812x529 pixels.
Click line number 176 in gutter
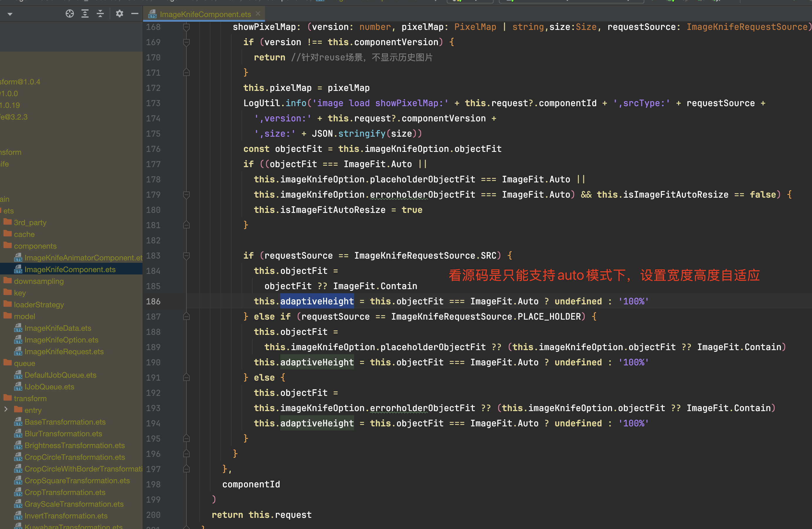(x=153, y=149)
